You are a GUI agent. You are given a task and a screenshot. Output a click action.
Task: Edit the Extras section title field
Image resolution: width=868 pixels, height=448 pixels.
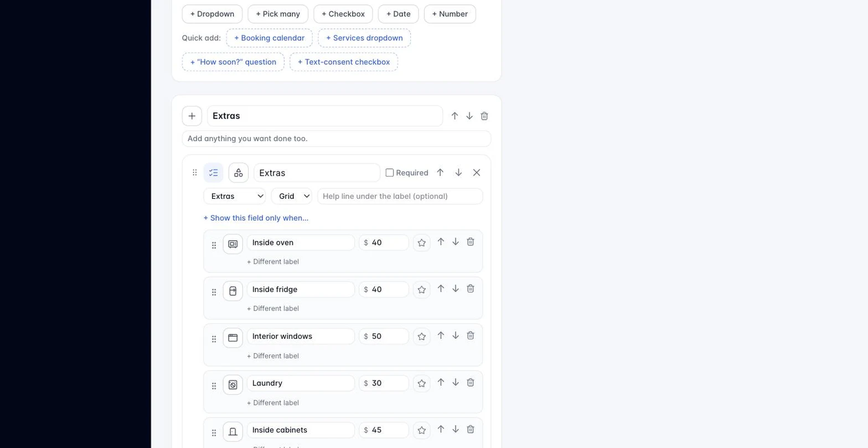click(325, 116)
